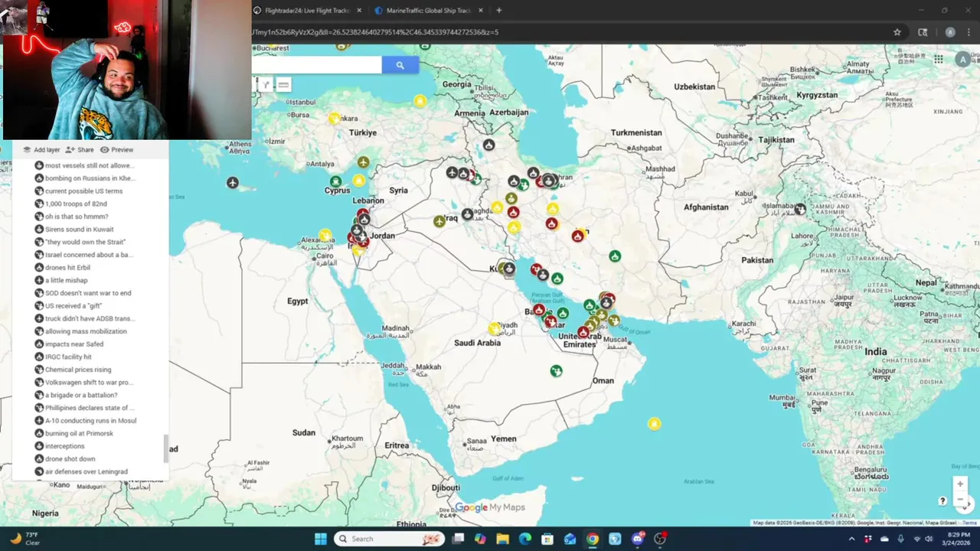
Task: Select 'a little mishap' entry
Action: point(66,280)
